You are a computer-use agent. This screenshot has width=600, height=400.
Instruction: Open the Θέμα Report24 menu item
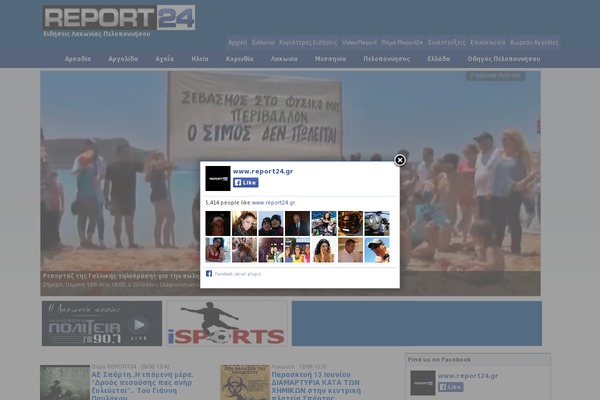(402, 42)
